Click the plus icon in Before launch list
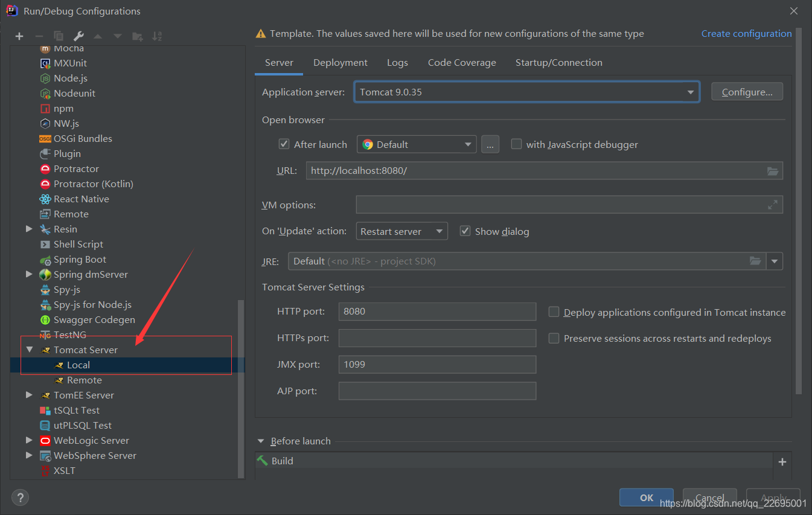This screenshot has height=515, width=812. (782, 462)
